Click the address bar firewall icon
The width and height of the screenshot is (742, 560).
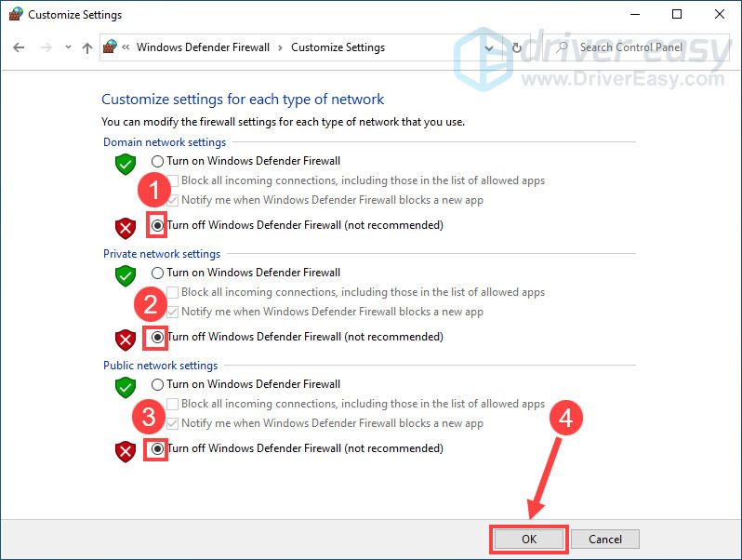coord(111,47)
